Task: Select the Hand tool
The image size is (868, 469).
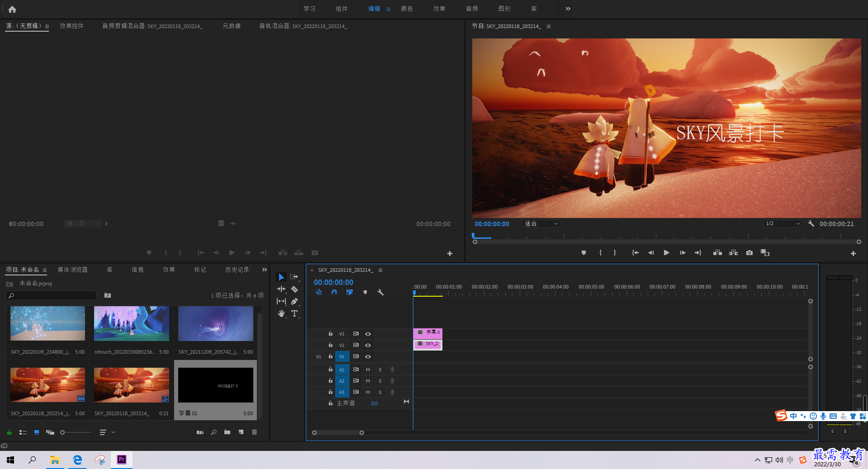Action: pyautogui.click(x=281, y=313)
